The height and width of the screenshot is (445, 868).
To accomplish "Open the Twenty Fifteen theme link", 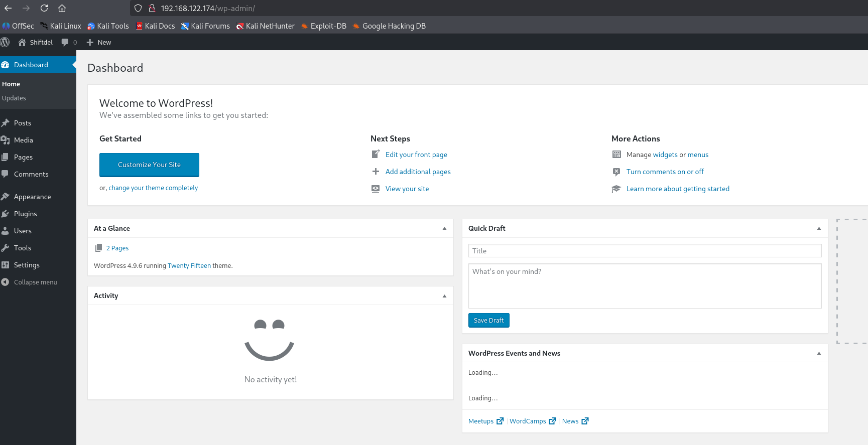I will coord(189,266).
